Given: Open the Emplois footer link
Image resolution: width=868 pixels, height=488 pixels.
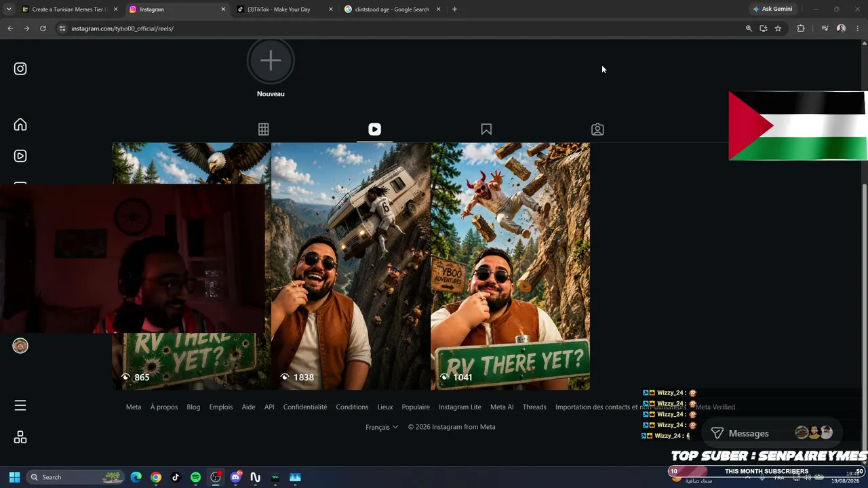Looking at the screenshot, I should [x=221, y=407].
